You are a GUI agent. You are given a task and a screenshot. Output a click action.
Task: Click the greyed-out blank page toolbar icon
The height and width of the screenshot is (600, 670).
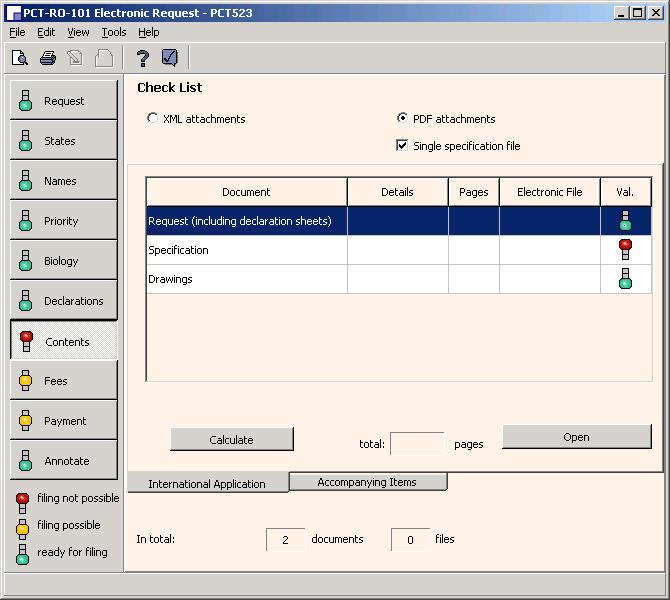coord(104,58)
